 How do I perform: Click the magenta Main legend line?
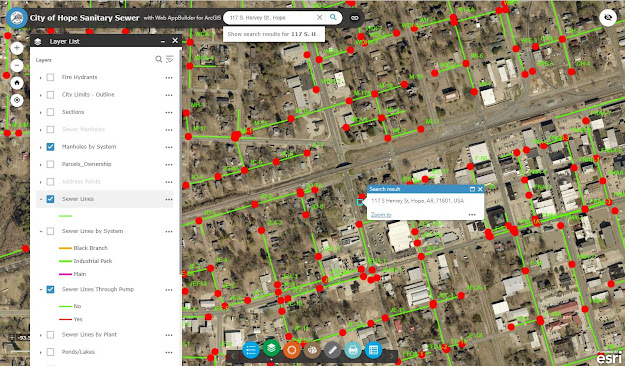point(65,274)
